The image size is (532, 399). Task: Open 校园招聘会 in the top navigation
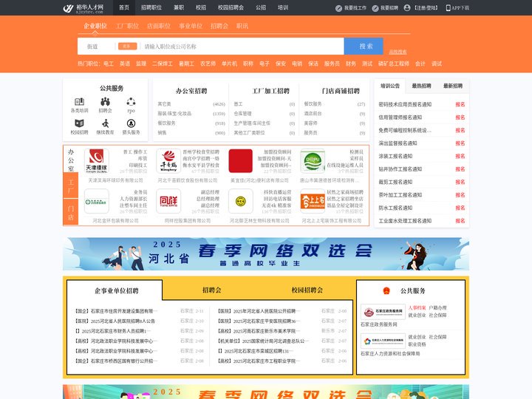[x=231, y=7]
